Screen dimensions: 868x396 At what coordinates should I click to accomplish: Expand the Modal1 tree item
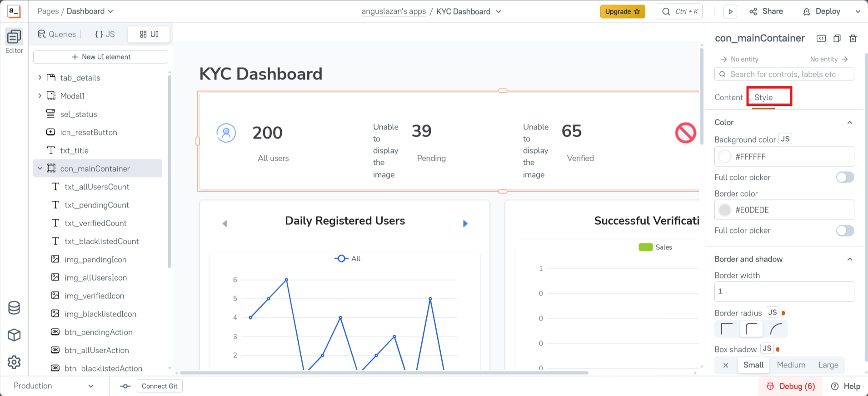40,96
